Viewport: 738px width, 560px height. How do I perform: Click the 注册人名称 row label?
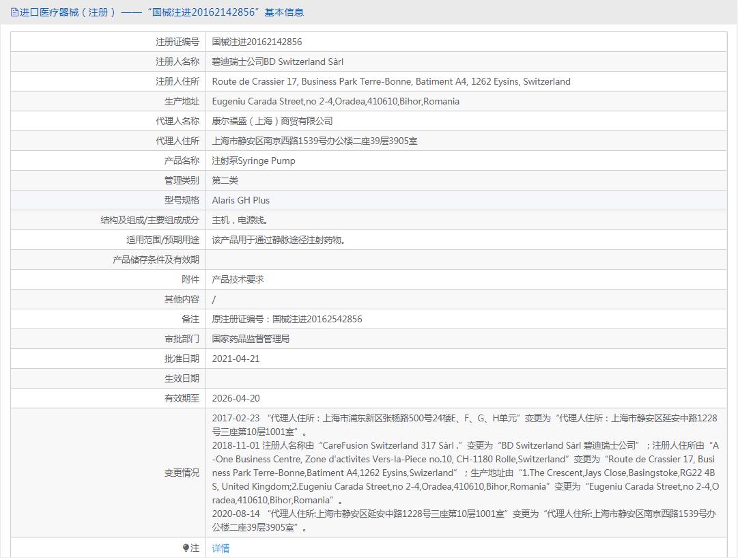(x=178, y=61)
